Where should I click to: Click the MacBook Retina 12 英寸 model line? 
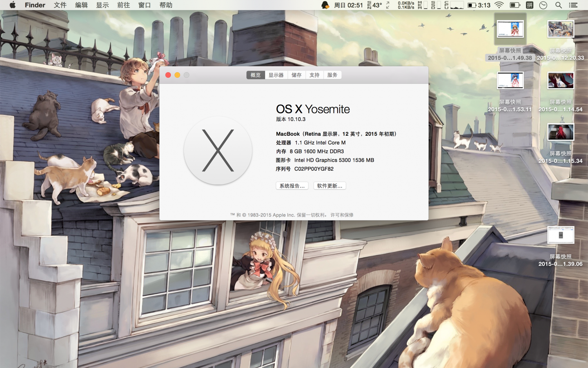point(337,134)
